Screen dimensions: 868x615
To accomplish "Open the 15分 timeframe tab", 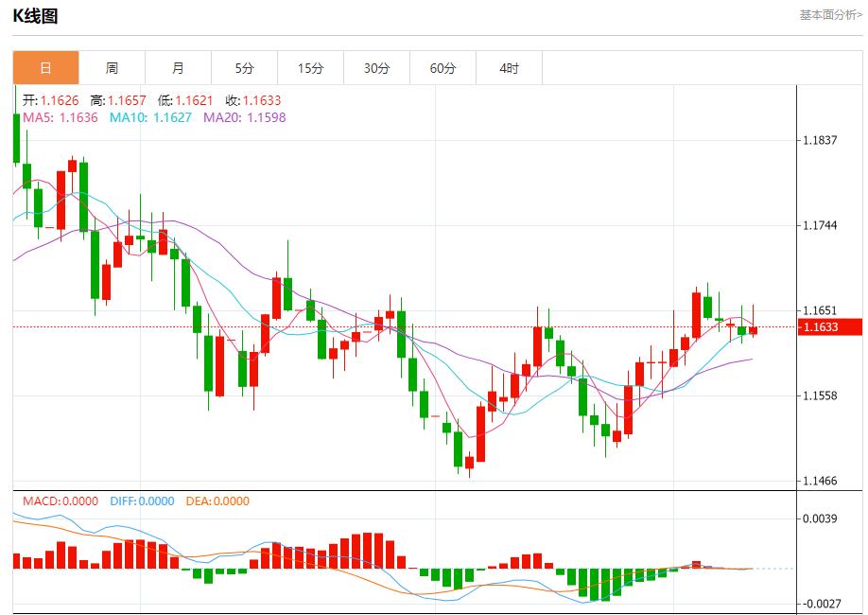I will (310, 68).
